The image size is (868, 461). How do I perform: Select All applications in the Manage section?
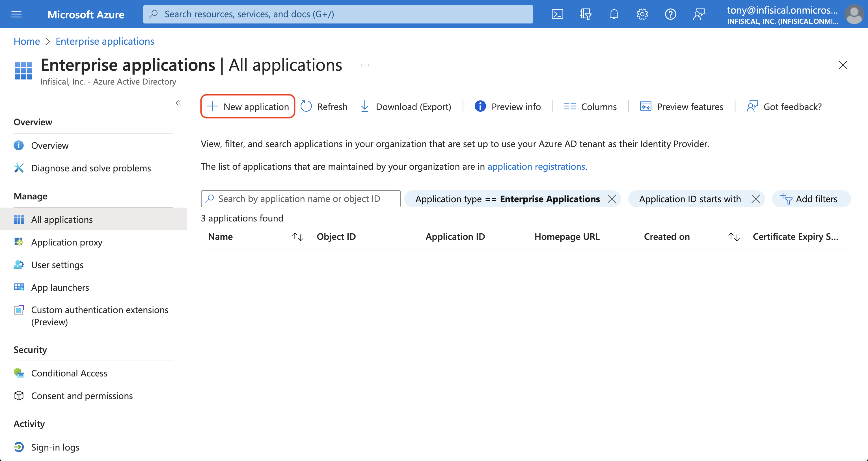pyautogui.click(x=93, y=219)
